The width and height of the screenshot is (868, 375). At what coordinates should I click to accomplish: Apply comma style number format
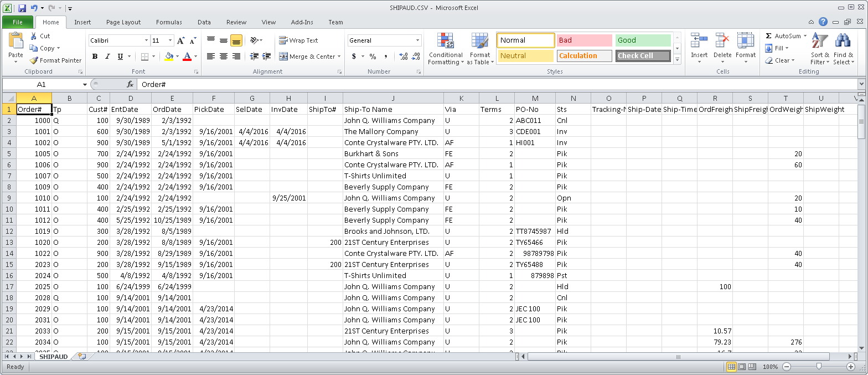pos(385,56)
